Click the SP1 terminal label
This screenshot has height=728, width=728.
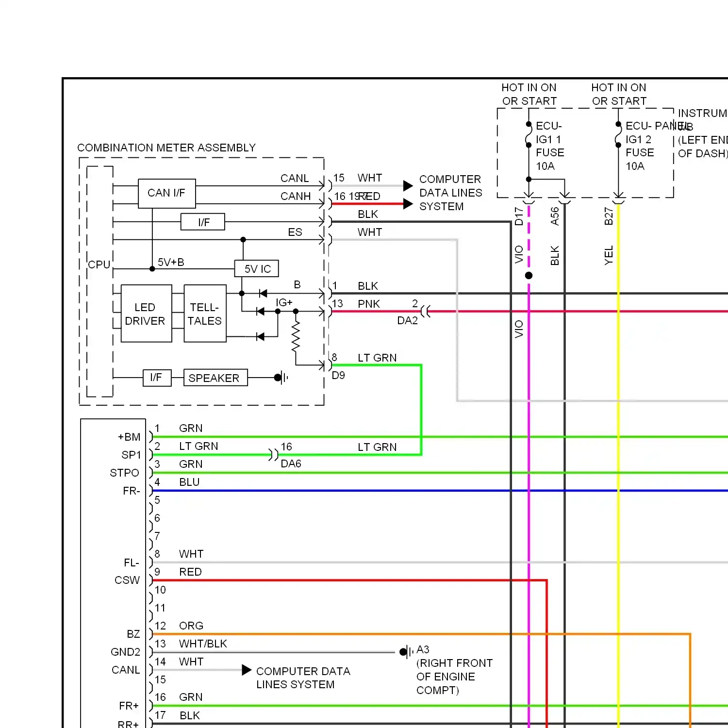[131, 455]
